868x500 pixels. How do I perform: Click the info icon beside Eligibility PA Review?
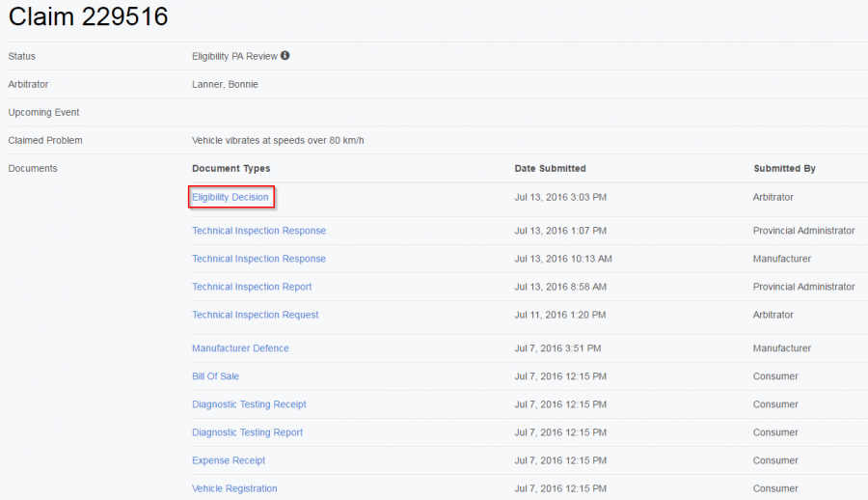[x=285, y=56]
